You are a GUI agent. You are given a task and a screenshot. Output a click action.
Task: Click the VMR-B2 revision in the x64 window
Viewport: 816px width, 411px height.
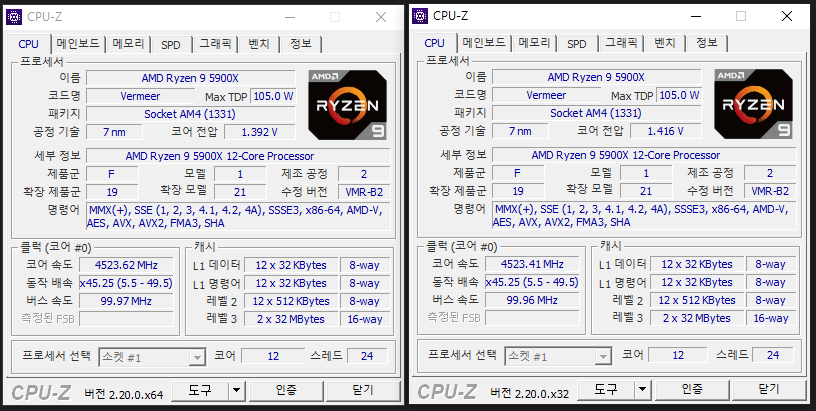coord(364,192)
